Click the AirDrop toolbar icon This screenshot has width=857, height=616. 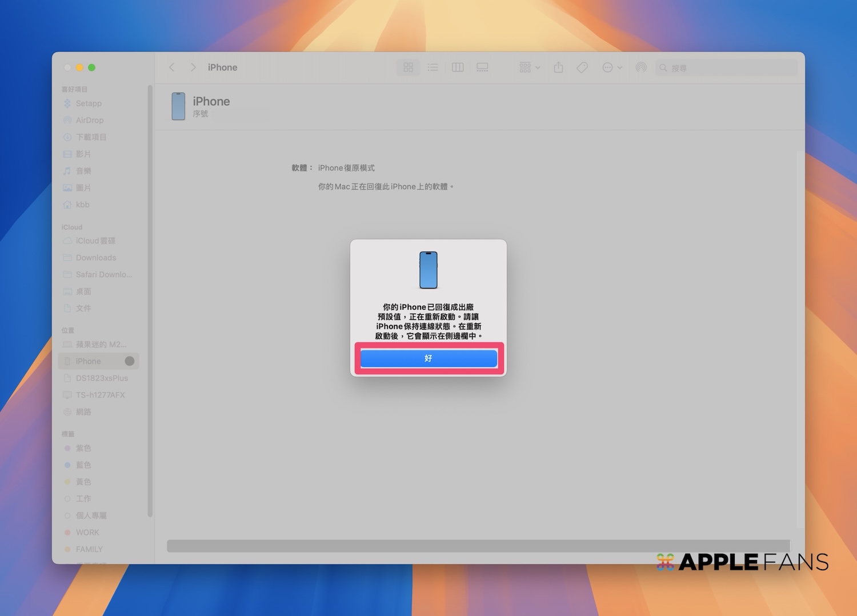pyautogui.click(x=641, y=67)
